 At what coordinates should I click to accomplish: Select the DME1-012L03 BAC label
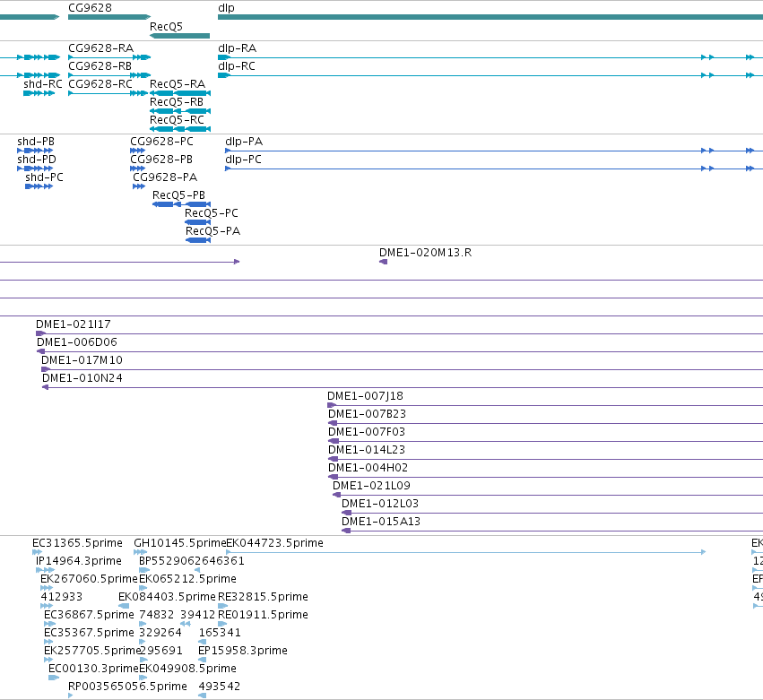[380, 504]
